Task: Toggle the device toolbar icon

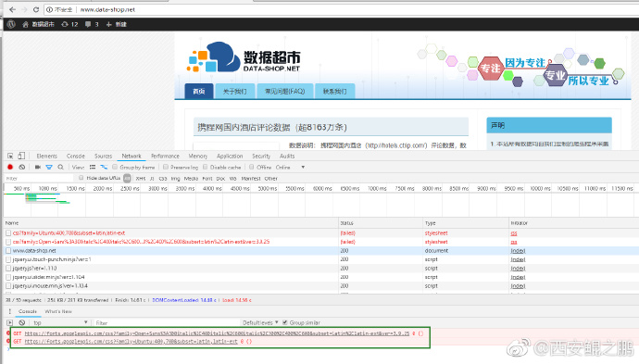Action: coord(21,157)
